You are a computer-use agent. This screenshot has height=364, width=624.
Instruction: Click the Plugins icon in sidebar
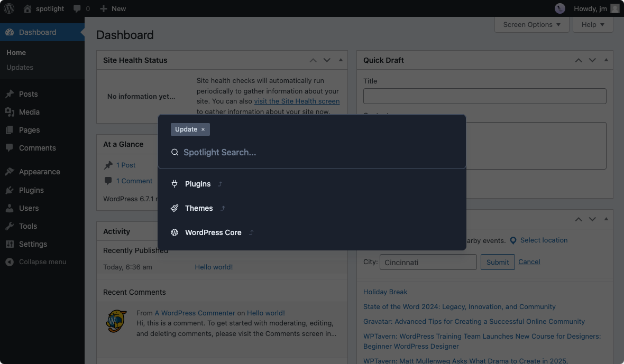click(10, 190)
